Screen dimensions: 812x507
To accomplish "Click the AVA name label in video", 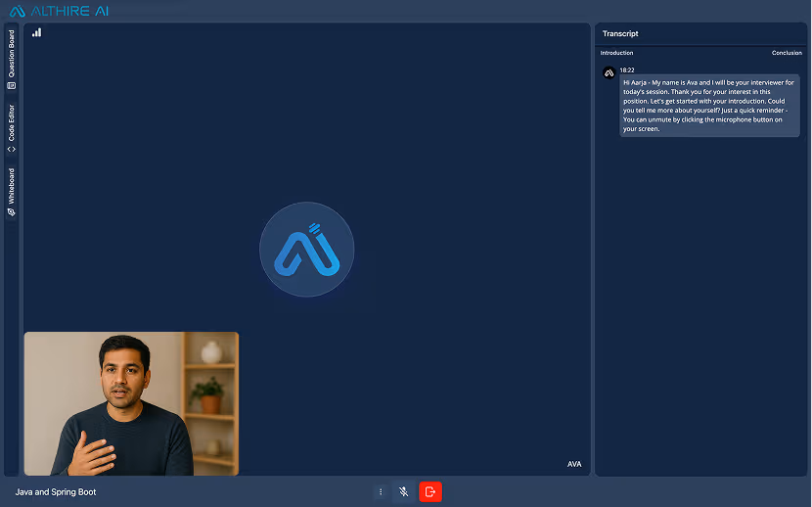I will pos(574,464).
